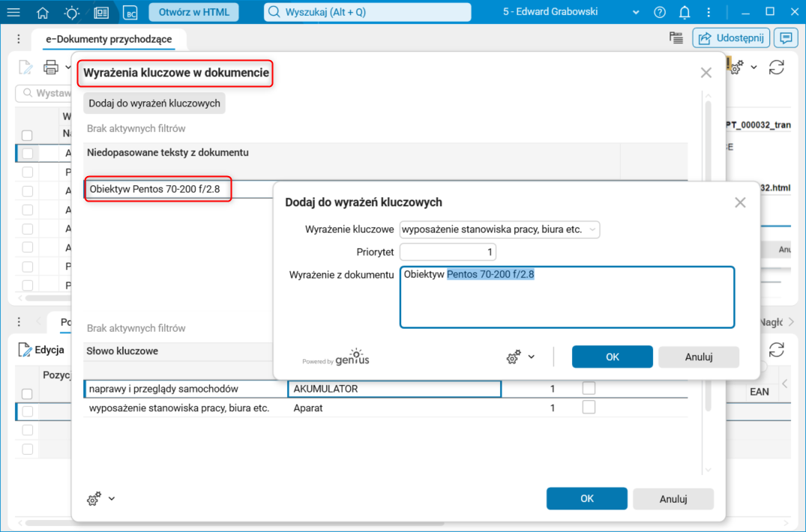Screen dimensions: 806x532
Task: Open the chat comments icon
Action: [x=786, y=37]
